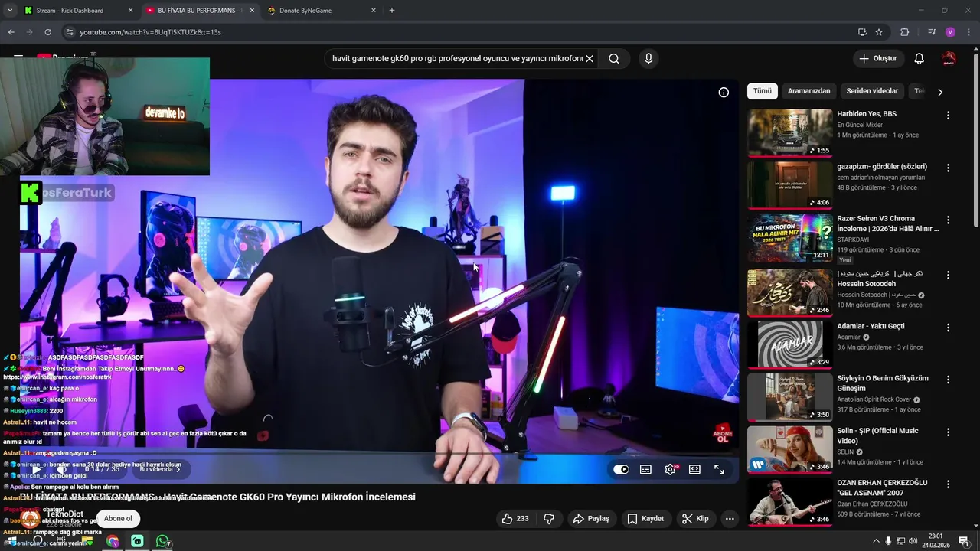980x551 pixels.
Task: Start voice search with microphone icon
Action: coord(648,58)
